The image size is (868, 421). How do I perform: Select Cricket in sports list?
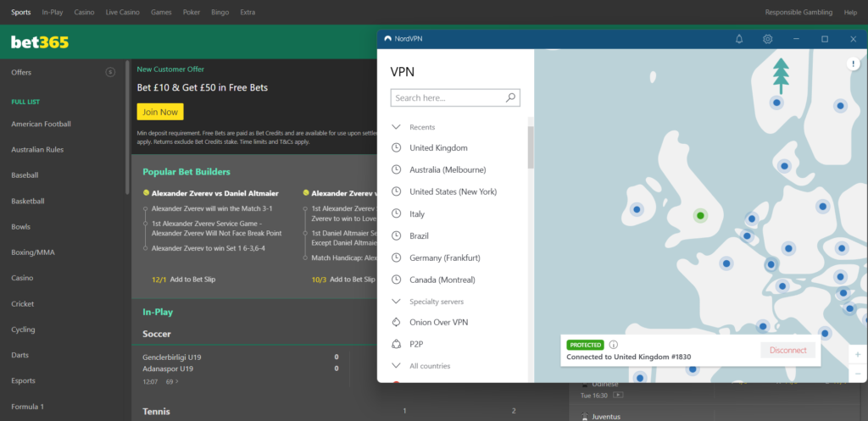23,304
